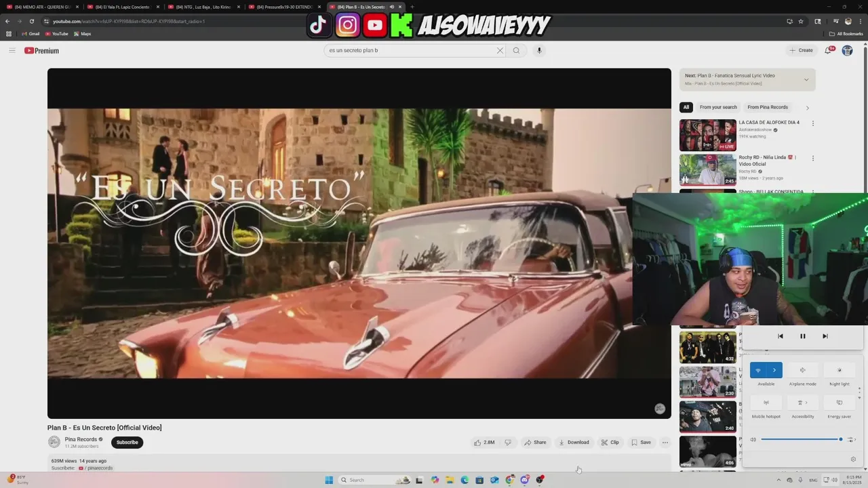868x488 pixels.
Task: Download the video
Action: click(574, 443)
